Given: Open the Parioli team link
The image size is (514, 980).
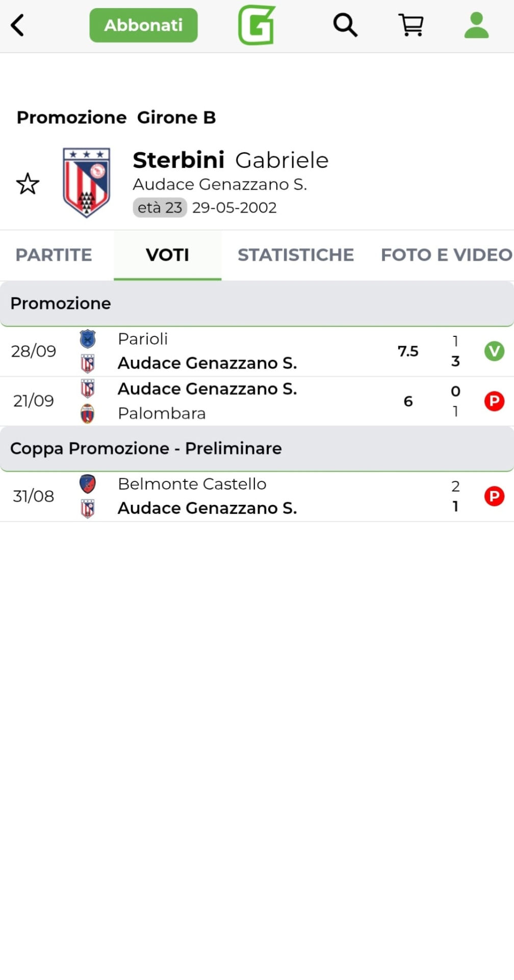Looking at the screenshot, I should click(143, 339).
